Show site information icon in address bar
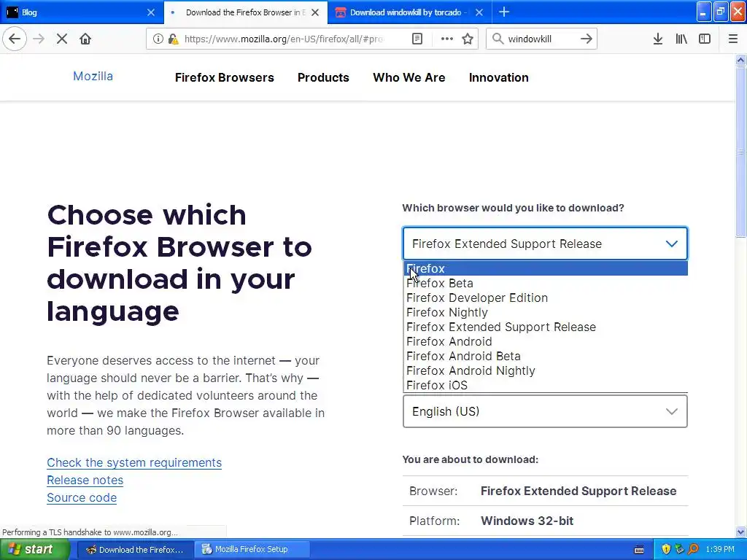 pos(158,39)
